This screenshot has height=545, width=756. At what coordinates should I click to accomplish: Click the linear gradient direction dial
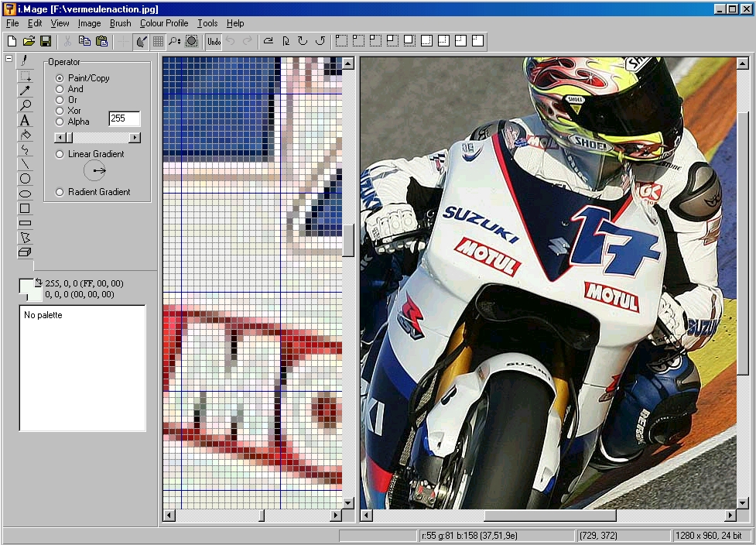[94, 171]
